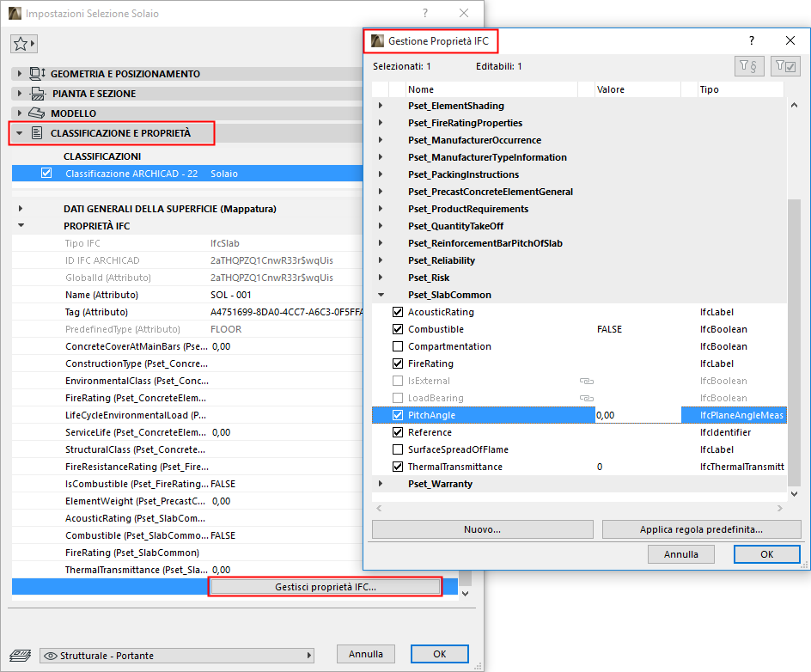811x672 pixels.
Task: Select IsCombustible (Pset_FireRating...) row
Action: pos(188,484)
